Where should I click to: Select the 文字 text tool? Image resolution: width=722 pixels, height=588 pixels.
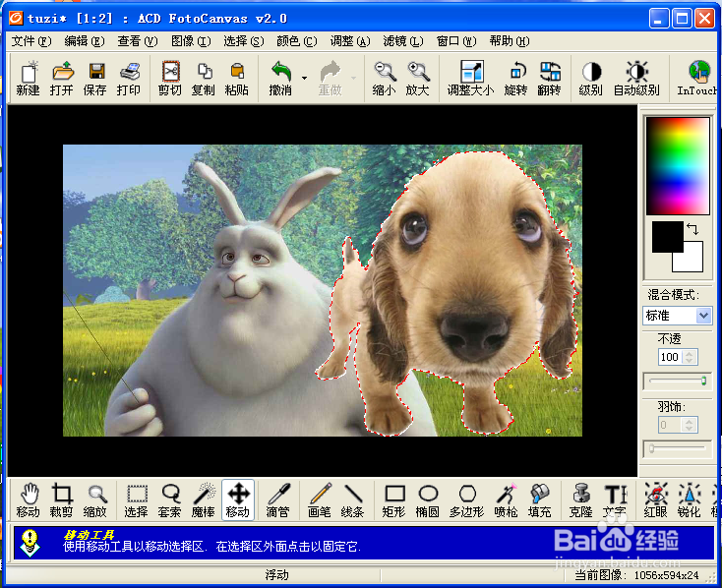615,500
